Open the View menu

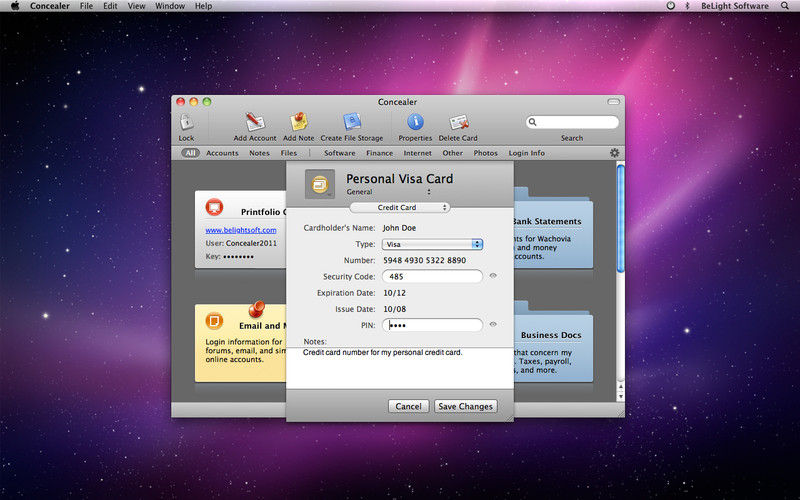pos(136,6)
